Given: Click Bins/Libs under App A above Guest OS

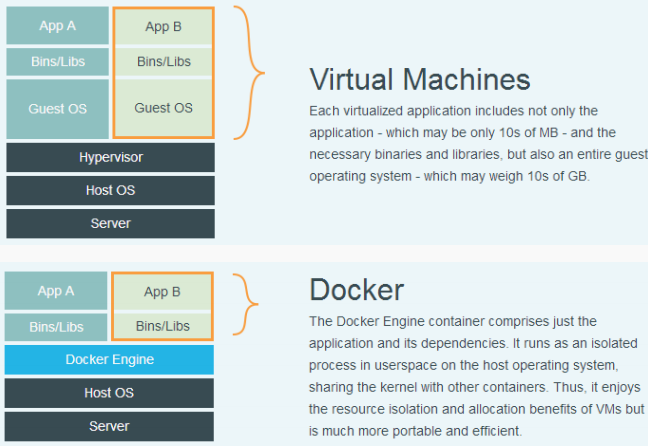Looking at the screenshot, I should click(57, 62).
